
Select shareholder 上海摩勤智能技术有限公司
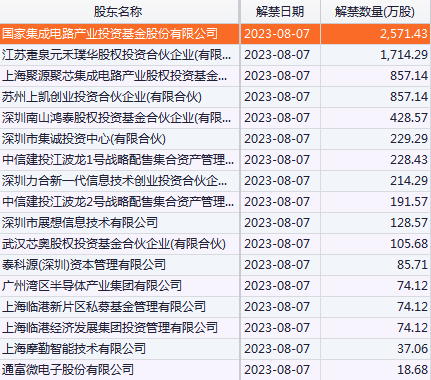[74, 349]
